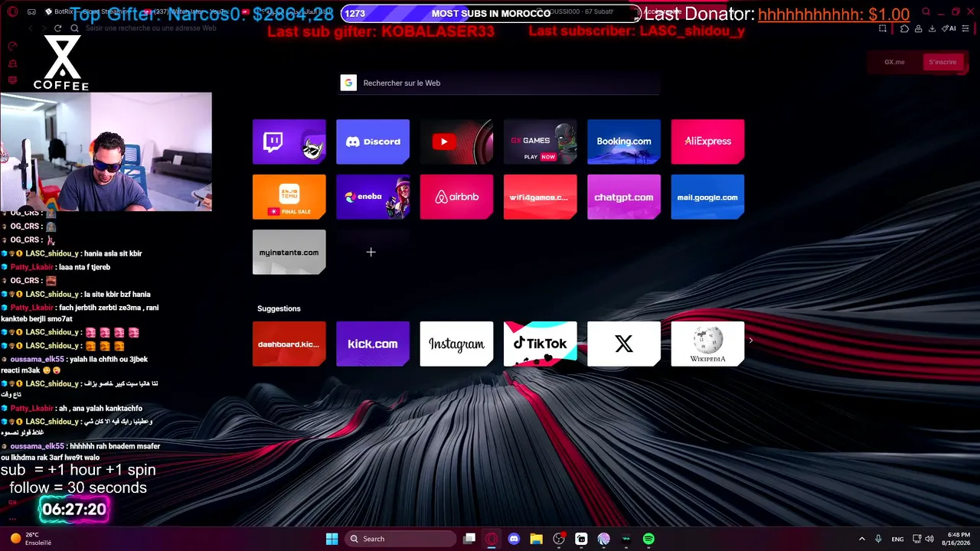980x551 pixels.
Task: Open the ENG language switcher
Action: (x=897, y=539)
